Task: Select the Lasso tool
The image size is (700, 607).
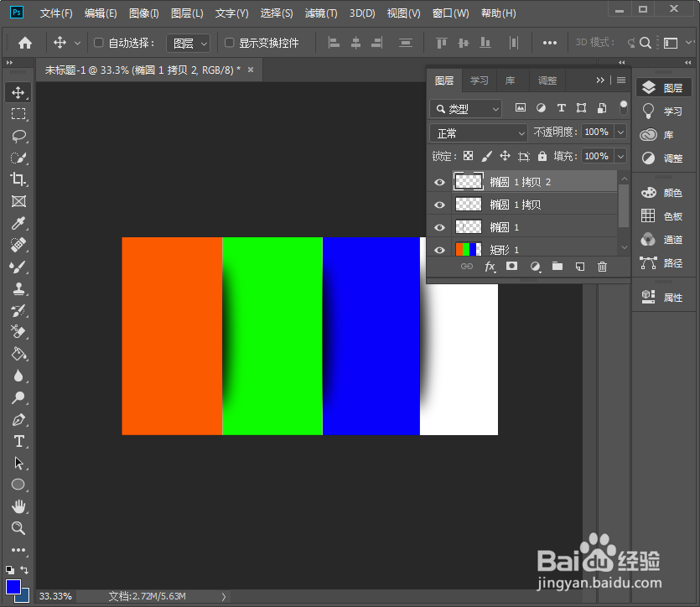Action: (18, 136)
